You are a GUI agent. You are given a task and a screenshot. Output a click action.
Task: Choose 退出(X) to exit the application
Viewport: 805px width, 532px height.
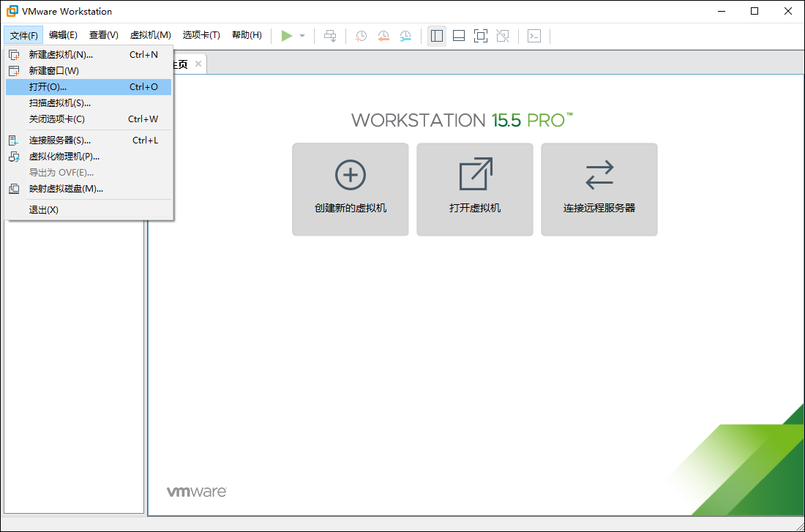(89, 210)
